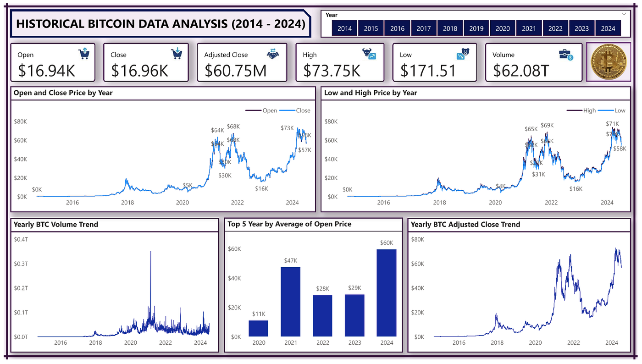Click the Low legend entry
This screenshot has height=364, width=642.
pos(612,110)
